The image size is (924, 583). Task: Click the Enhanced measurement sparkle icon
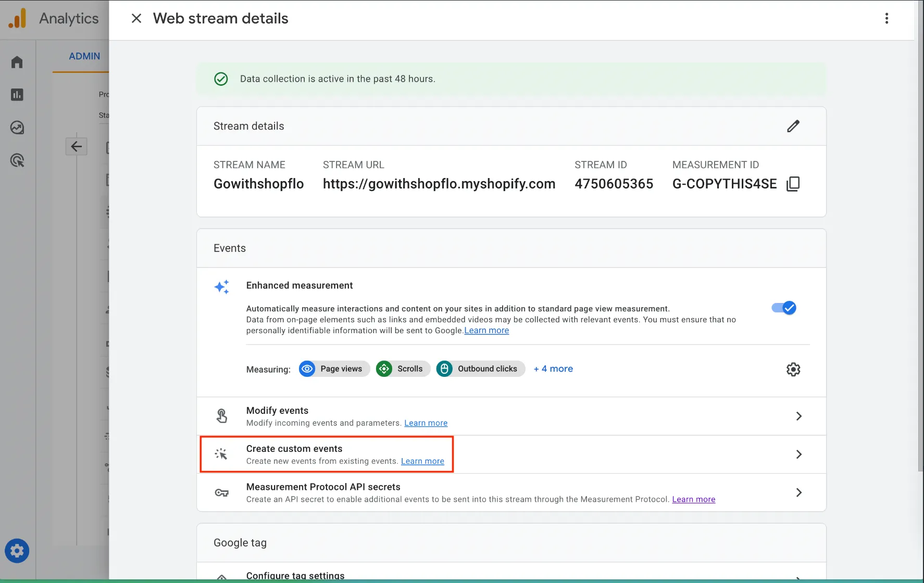pyautogui.click(x=221, y=287)
